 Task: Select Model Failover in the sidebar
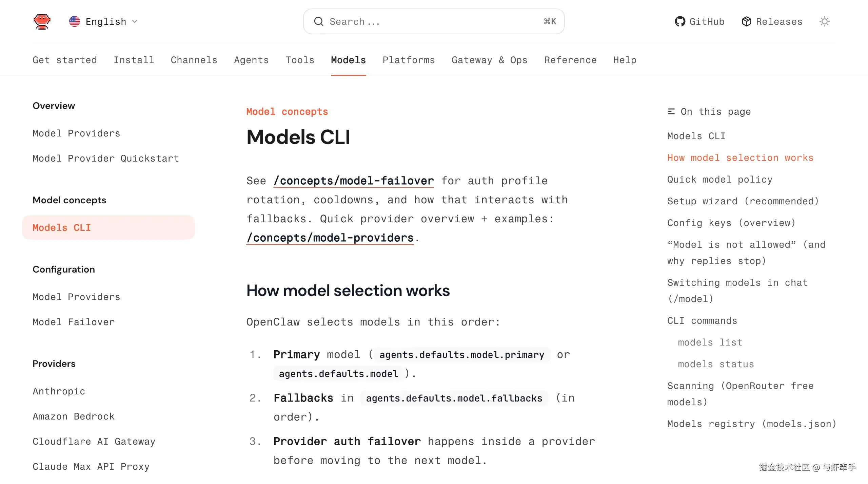(74, 322)
